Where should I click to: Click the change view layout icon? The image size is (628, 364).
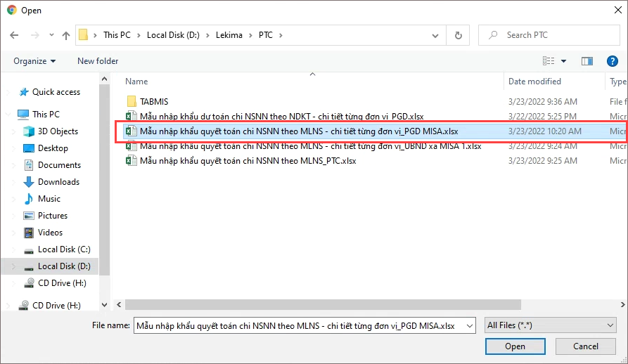click(x=549, y=61)
